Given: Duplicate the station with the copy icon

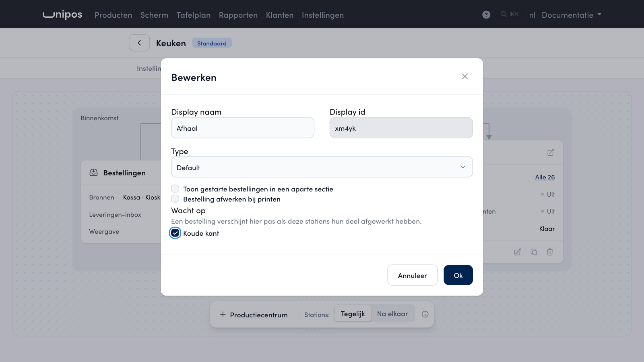Looking at the screenshot, I should [x=534, y=252].
